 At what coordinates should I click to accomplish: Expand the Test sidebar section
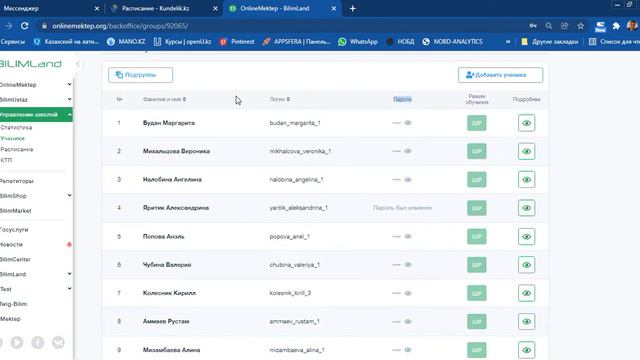point(69,289)
